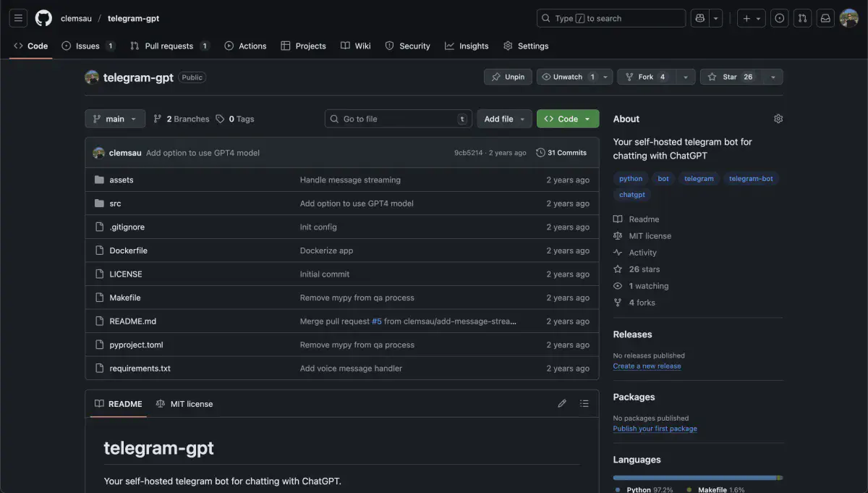Focus the Go to file search field
The image size is (868, 493).
click(x=398, y=119)
